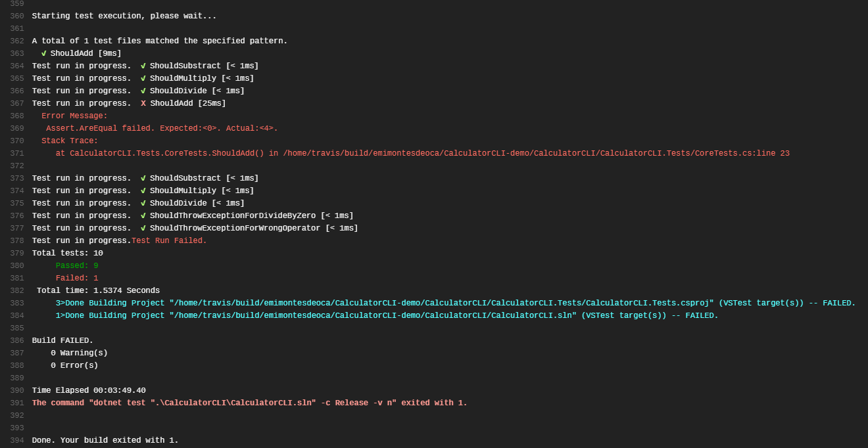868x448 pixels.
Task: Click the checkmark on line 373 ShouldSubstract
Action: [x=143, y=178]
